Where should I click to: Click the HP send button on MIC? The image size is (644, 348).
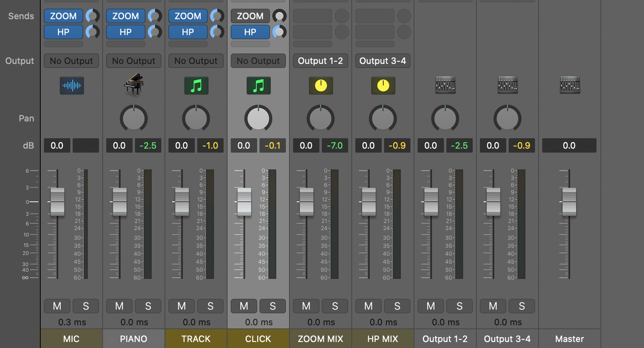[x=63, y=32]
